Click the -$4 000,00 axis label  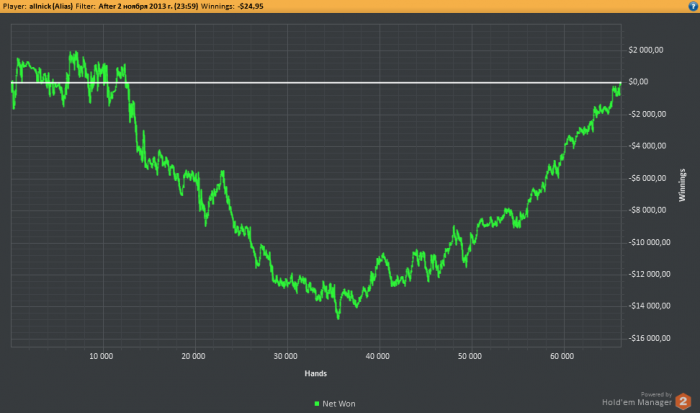(647, 146)
